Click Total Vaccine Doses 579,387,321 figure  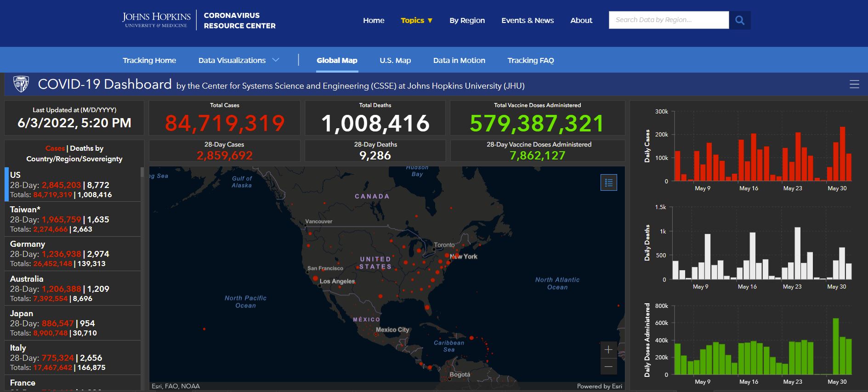[x=537, y=123]
